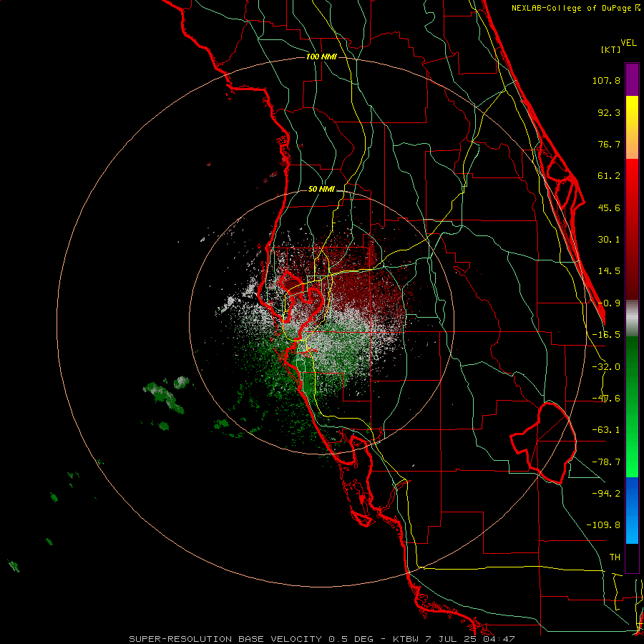
Task: Click the [KT] units label
Action: [611, 49]
